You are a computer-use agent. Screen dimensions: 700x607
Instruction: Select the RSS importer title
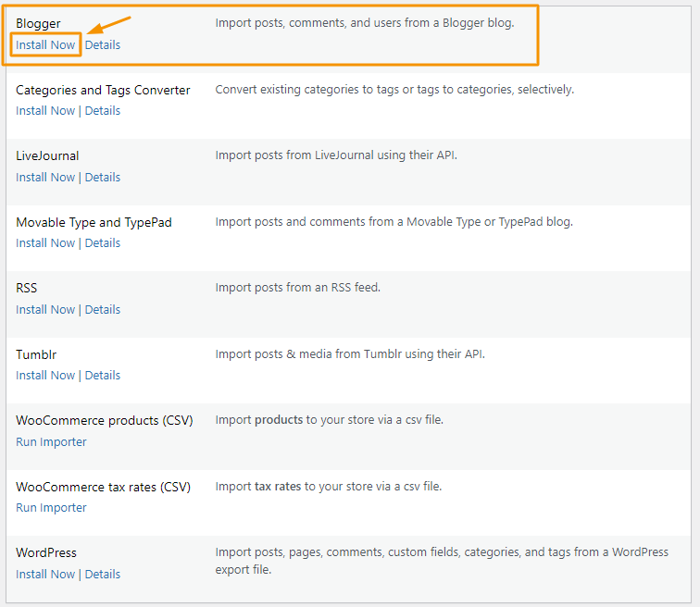point(26,288)
